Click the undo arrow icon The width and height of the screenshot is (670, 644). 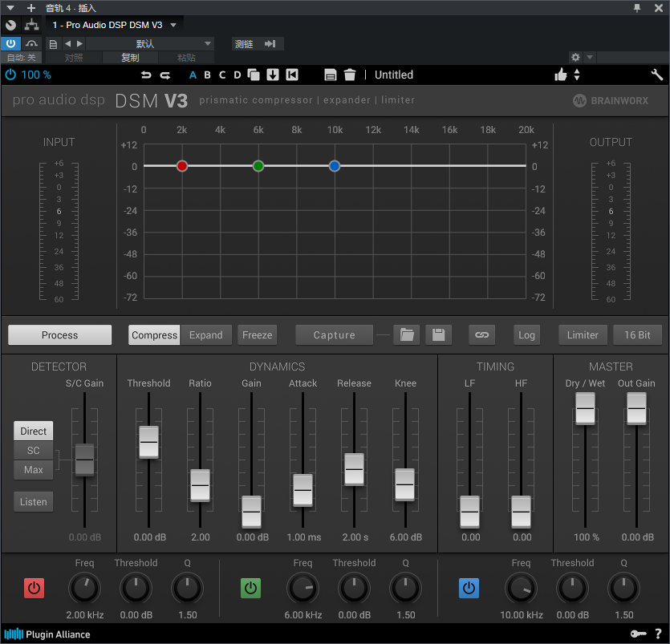click(x=146, y=75)
